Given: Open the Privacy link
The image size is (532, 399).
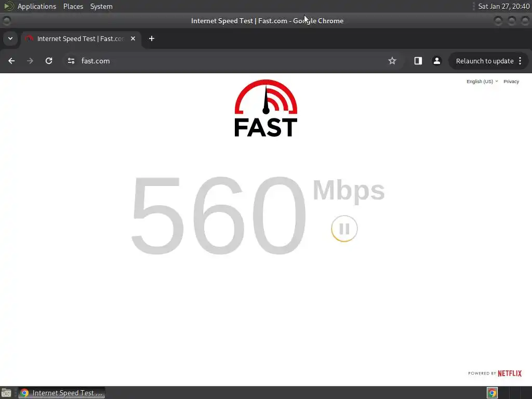Looking at the screenshot, I should [511, 82].
